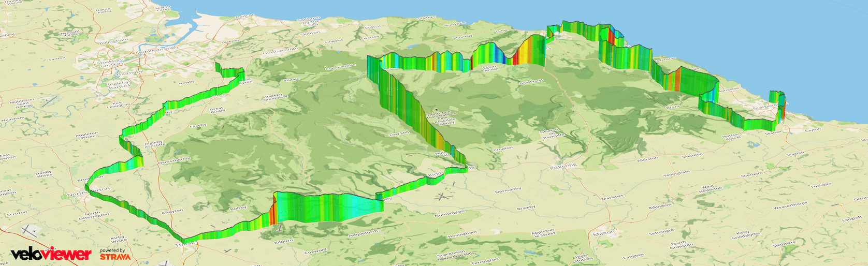Click the Middlesbrough map label
This screenshot has width=868, height=266.
(156, 51)
